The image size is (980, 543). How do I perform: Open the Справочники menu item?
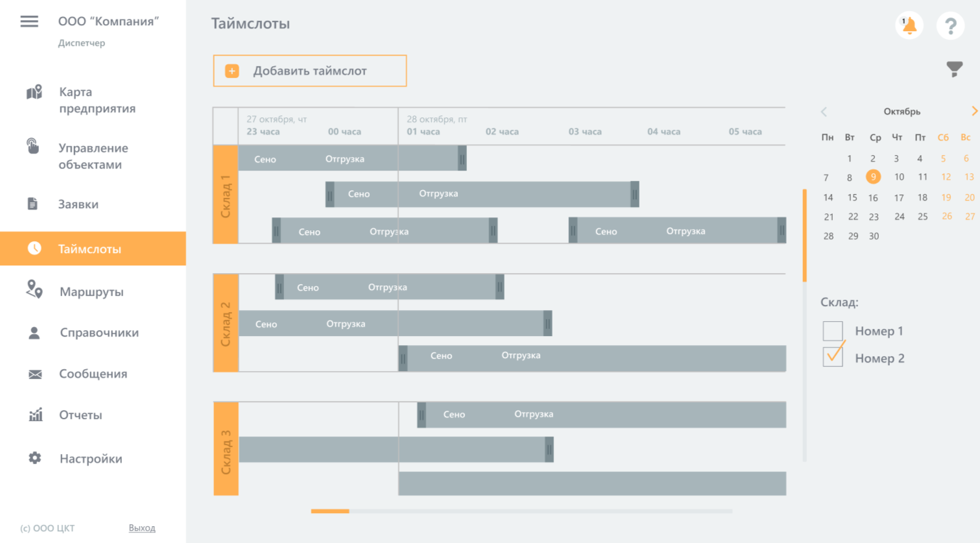[x=99, y=333]
